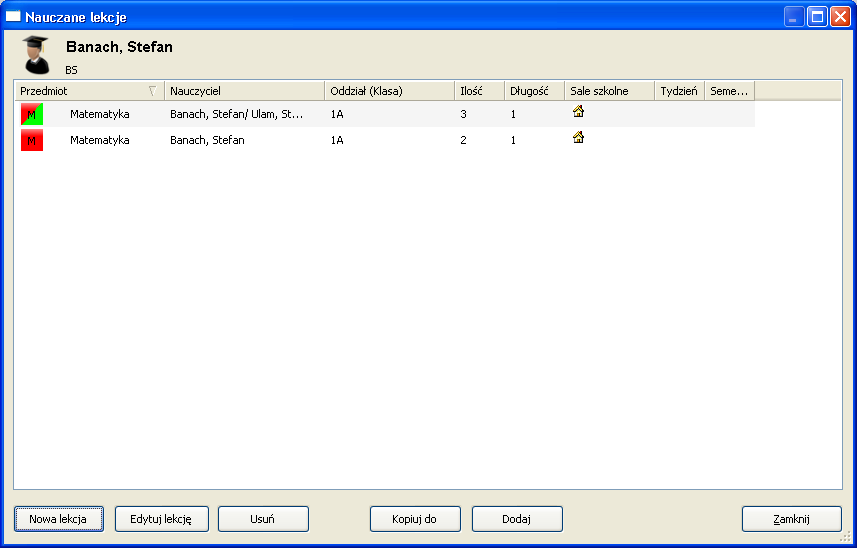Click the Seme… column header
Screen dimensions: 857x548
(x=730, y=91)
